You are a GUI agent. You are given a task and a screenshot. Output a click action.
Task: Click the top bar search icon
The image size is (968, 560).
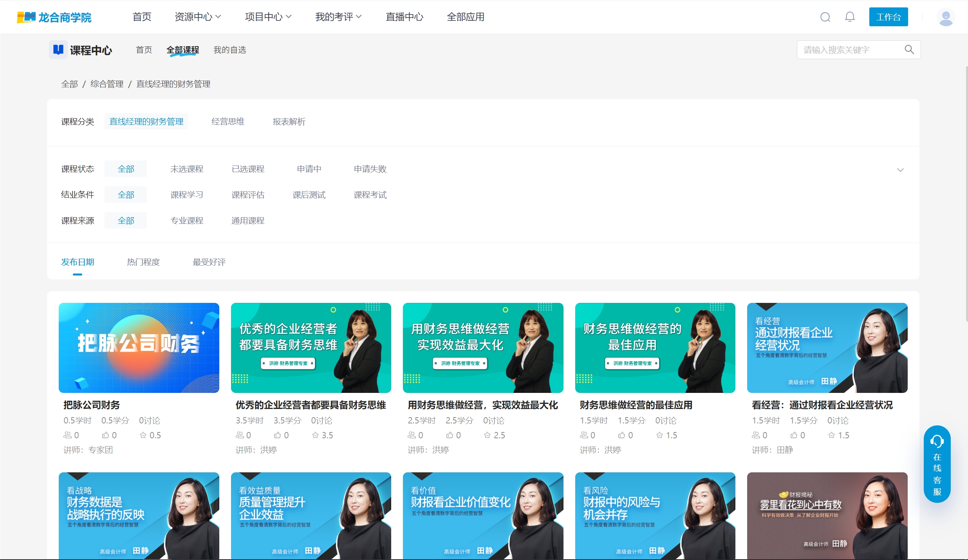(x=825, y=17)
